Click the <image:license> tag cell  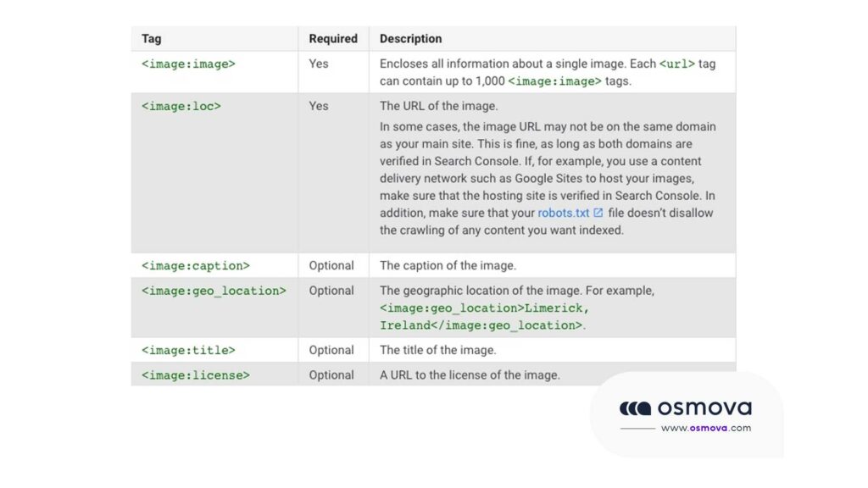pos(195,374)
